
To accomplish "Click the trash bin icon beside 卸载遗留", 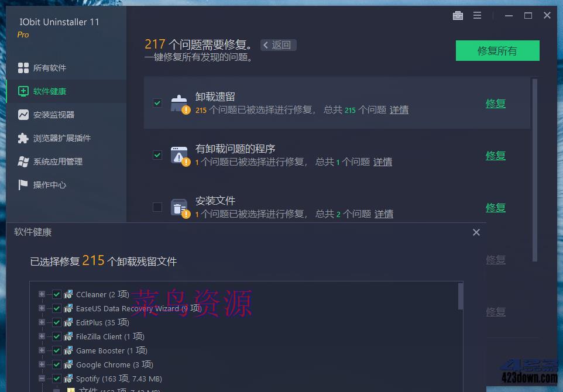I will (x=180, y=103).
